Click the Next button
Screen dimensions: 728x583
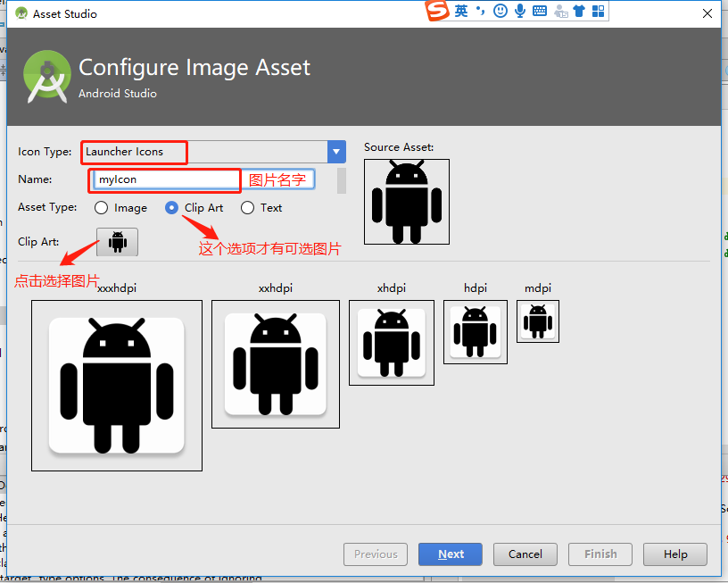(x=450, y=554)
